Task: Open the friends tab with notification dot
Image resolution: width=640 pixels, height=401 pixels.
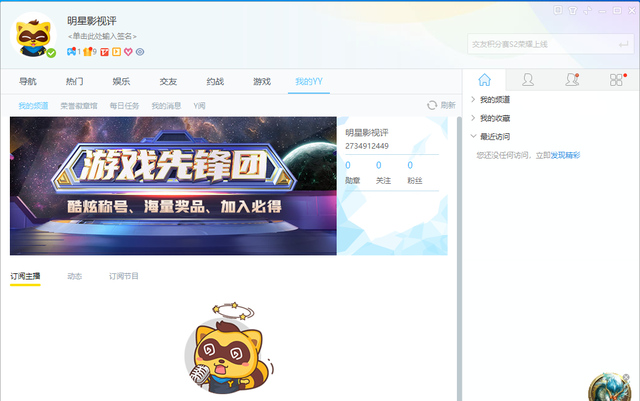Action: click(572, 80)
